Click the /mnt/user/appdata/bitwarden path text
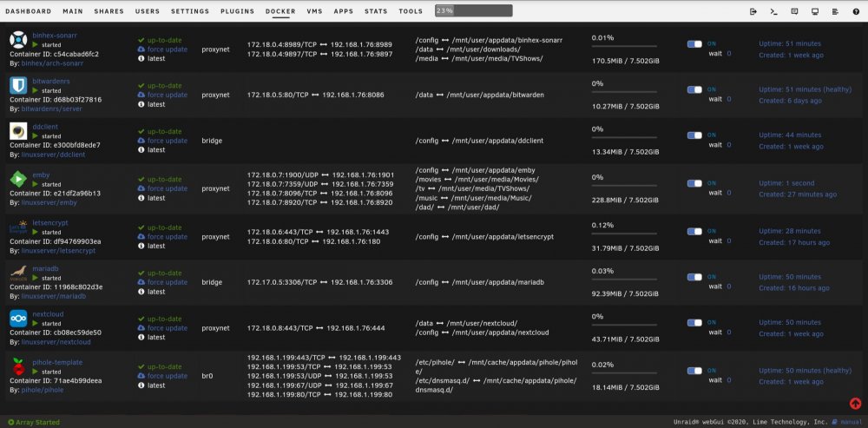The height and width of the screenshot is (428, 868). coord(497,95)
